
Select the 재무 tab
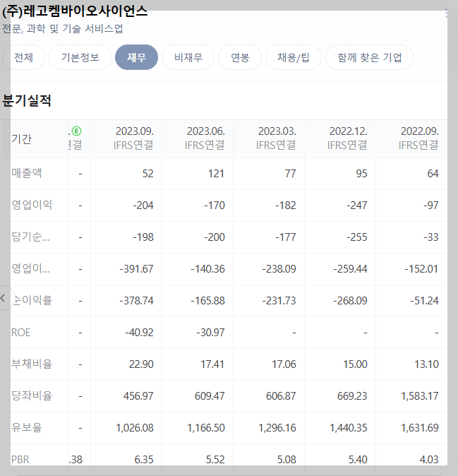[136, 57]
